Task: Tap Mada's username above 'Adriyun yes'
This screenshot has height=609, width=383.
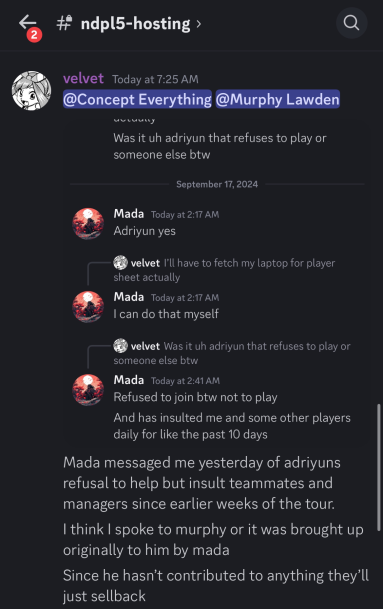Action: click(129, 214)
